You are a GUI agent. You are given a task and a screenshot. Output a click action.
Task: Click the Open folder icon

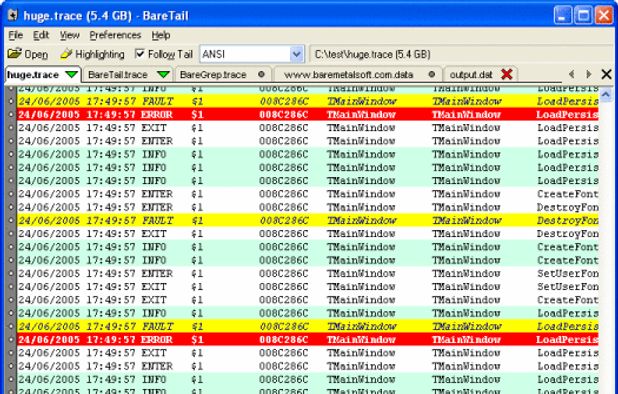(15, 54)
